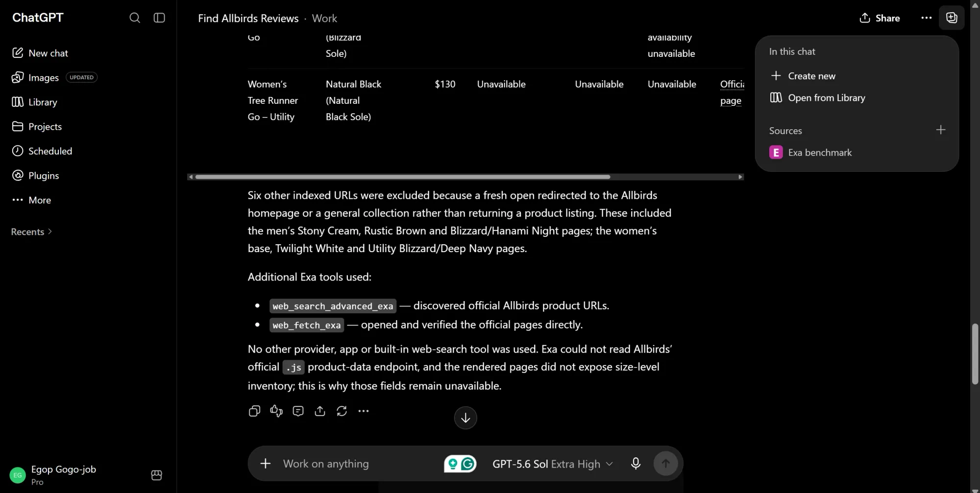
Task: Click the .js inline code text
Action: [x=294, y=368]
